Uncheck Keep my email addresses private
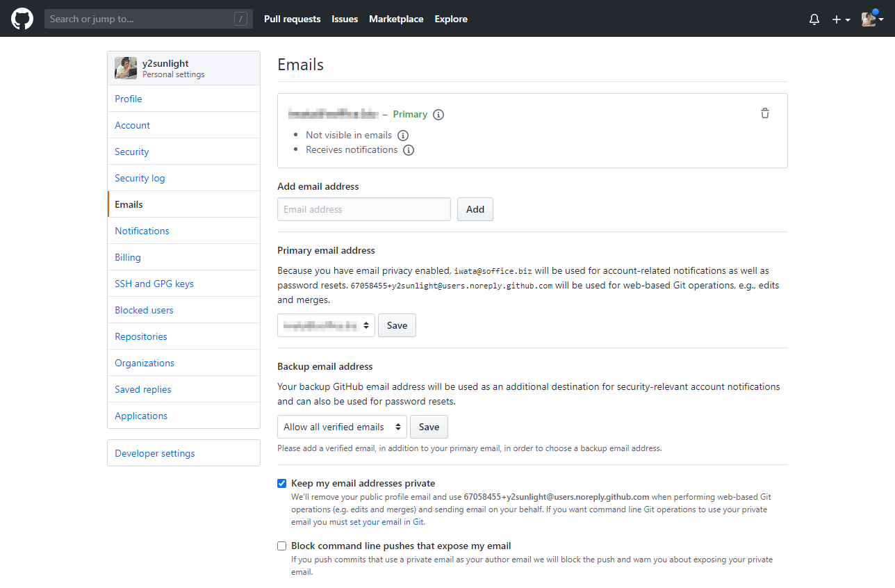Image resolution: width=895 pixels, height=588 pixels. (282, 484)
